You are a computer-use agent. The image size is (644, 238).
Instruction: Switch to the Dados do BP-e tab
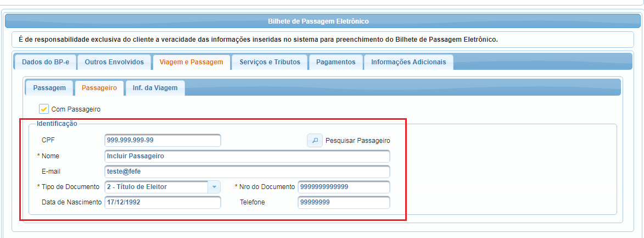click(x=45, y=62)
